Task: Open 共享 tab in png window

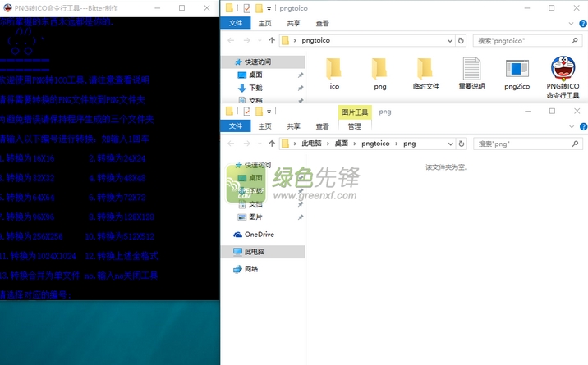Action: pos(294,126)
